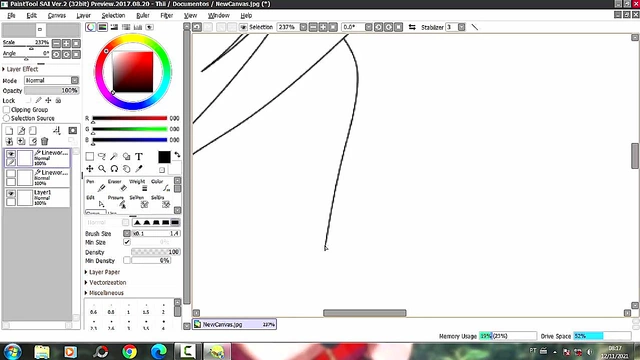The image size is (640, 360).
Task: Toggle the lock opacity pencil icon
Action: pos(38,100)
